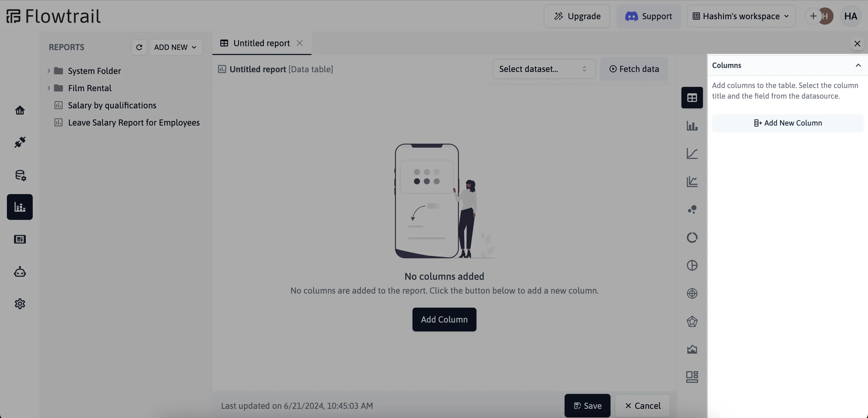Open the ADD NEW menu
The image size is (868, 418).
(175, 47)
